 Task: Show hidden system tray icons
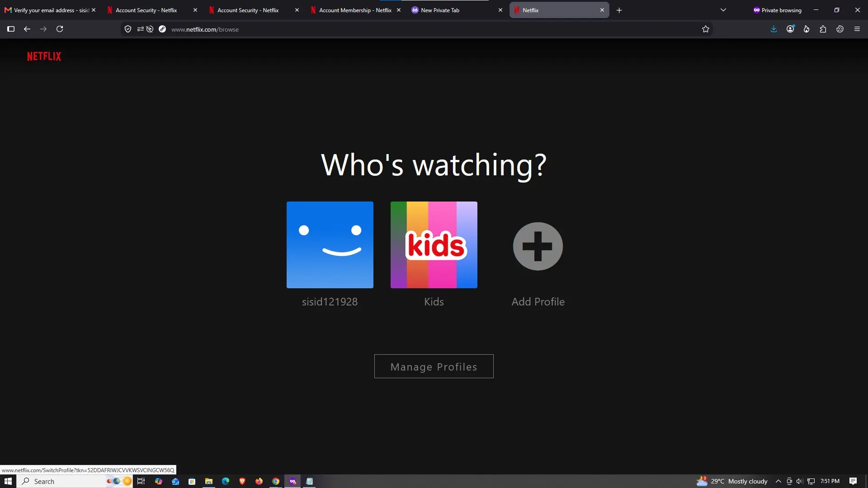(x=778, y=481)
